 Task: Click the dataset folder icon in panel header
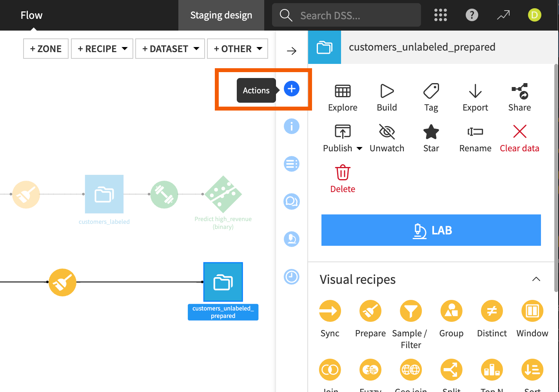coord(325,47)
